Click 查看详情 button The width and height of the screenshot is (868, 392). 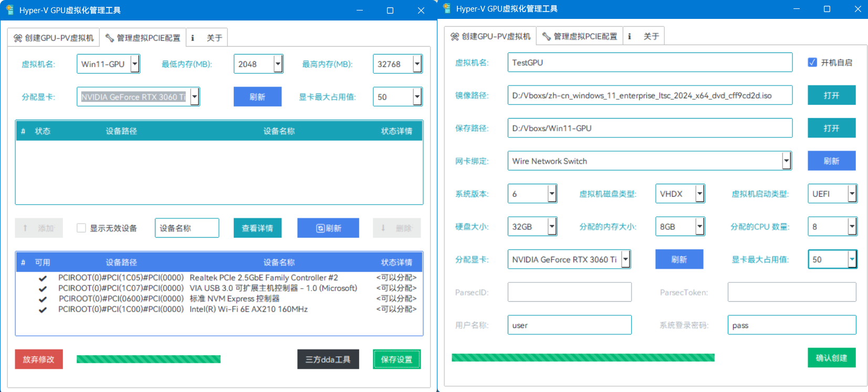click(x=257, y=228)
